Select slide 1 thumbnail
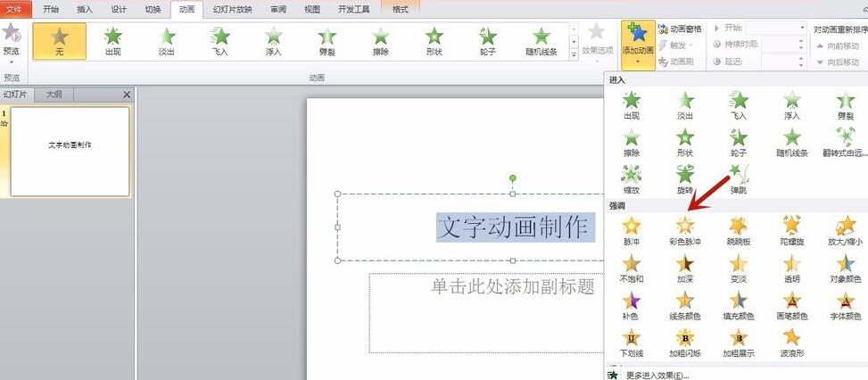The image size is (868, 380). [70, 152]
